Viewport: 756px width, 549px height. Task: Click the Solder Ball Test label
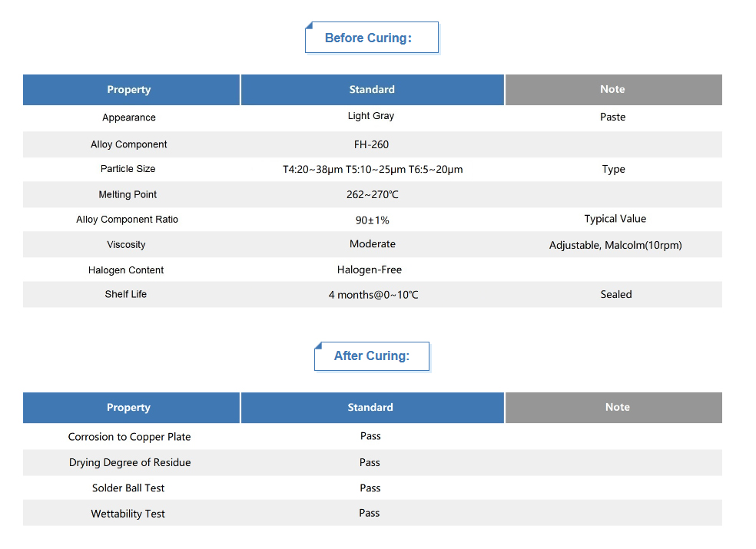coord(128,488)
